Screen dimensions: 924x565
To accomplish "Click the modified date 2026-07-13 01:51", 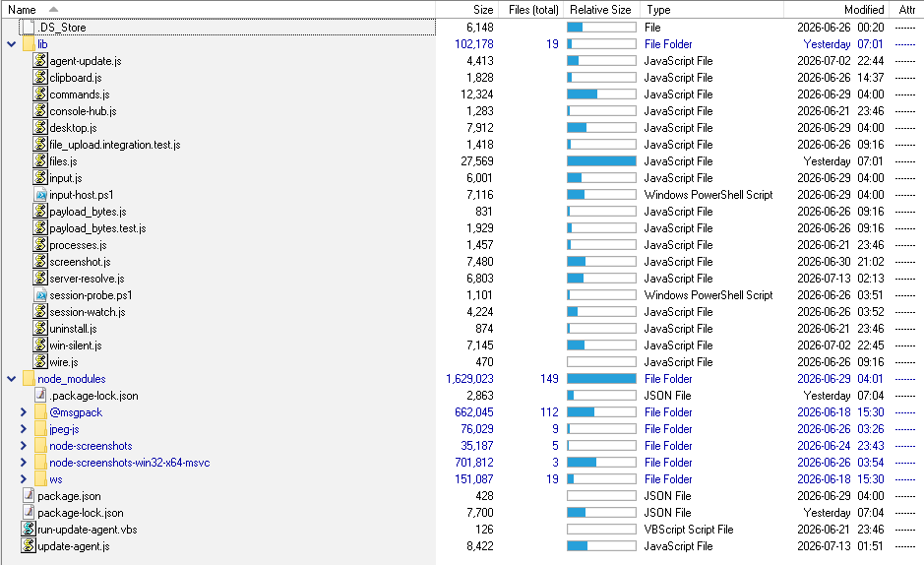I will click(840, 546).
